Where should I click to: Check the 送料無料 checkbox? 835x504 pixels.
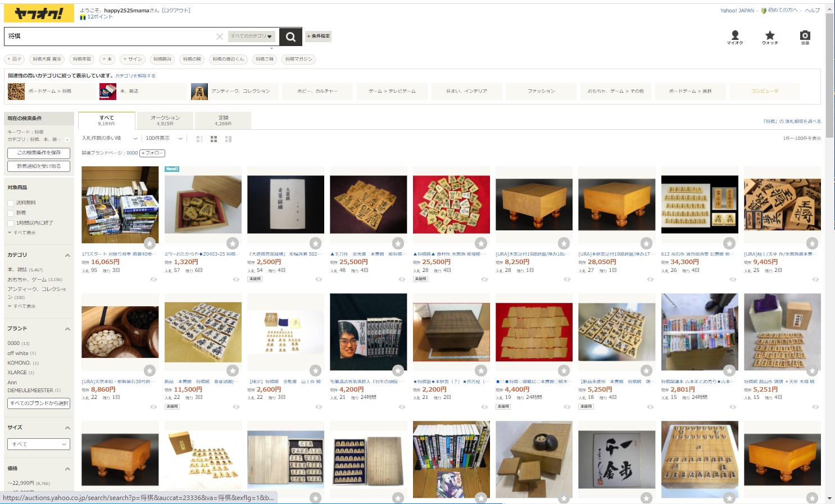(x=11, y=203)
